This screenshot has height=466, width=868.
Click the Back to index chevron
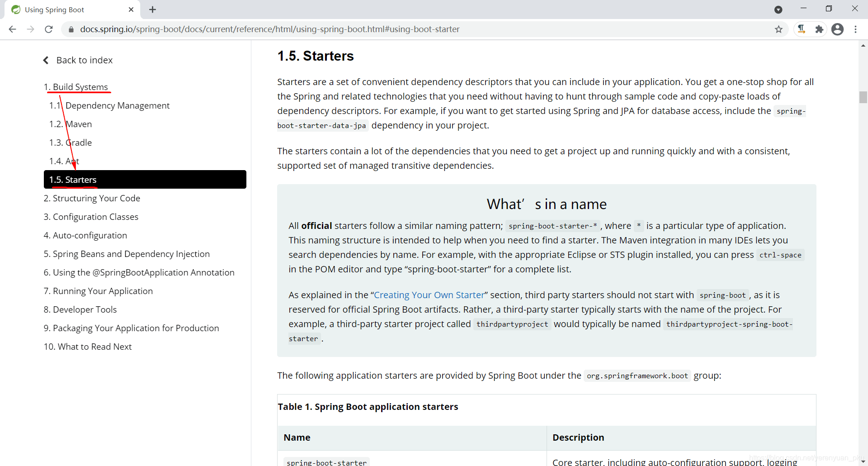(46, 60)
